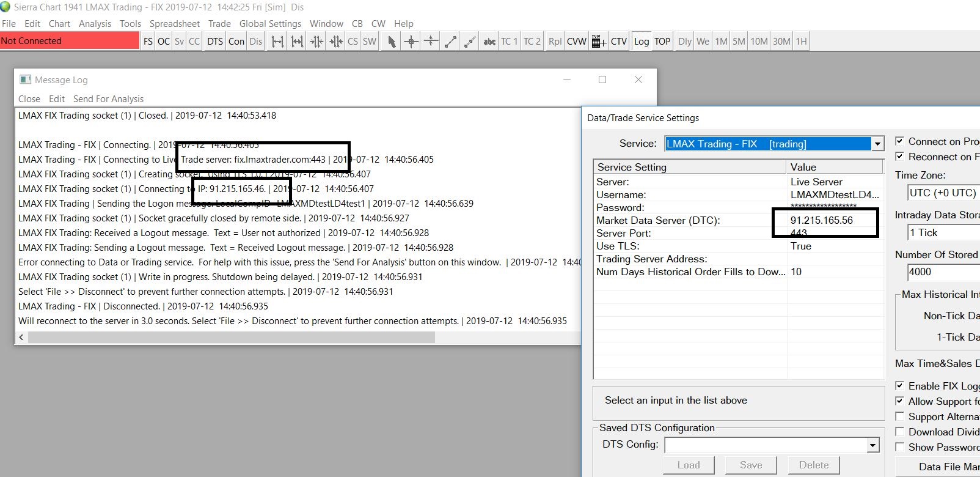Image resolution: width=980 pixels, height=477 pixels.
Task: Switch to the We weekly timeframe button
Action: (703, 42)
